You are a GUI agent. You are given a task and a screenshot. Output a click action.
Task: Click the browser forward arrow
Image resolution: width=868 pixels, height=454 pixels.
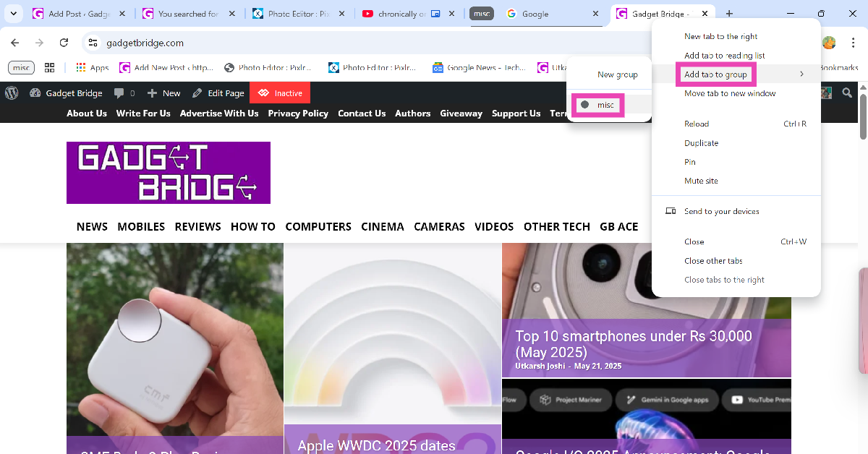pos(39,43)
